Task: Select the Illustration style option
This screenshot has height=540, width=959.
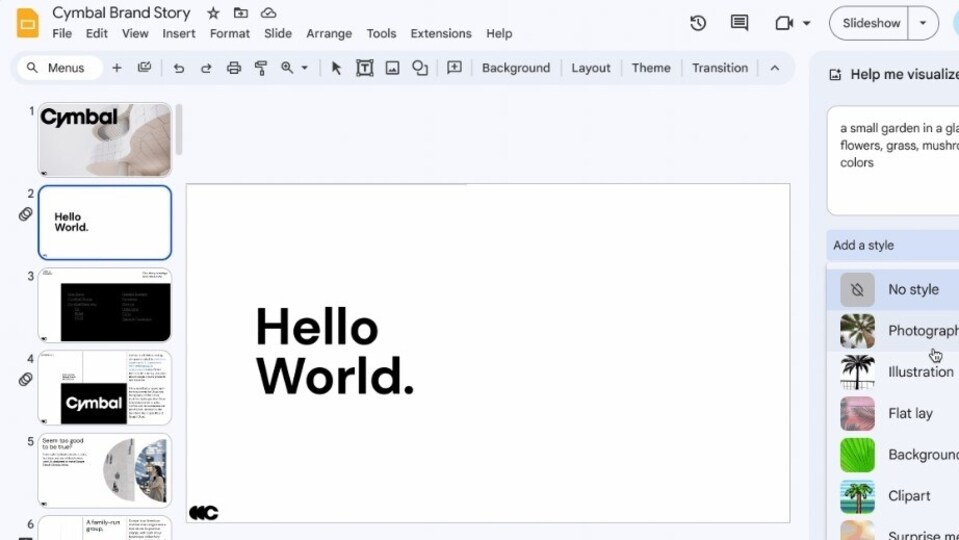Action: [x=896, y=372]
